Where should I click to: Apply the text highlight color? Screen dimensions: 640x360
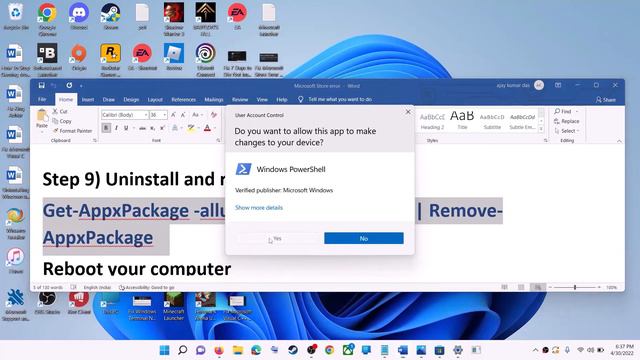tap(191, 128)
